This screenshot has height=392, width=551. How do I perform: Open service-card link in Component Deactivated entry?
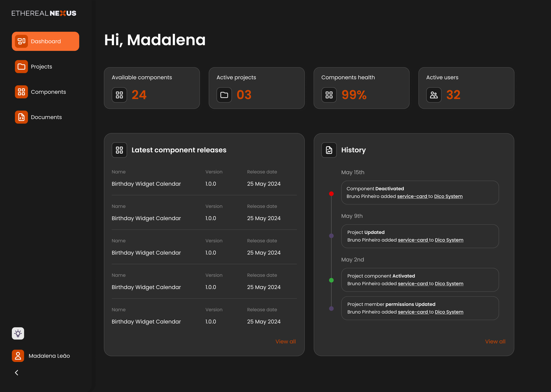click(412, 196)
